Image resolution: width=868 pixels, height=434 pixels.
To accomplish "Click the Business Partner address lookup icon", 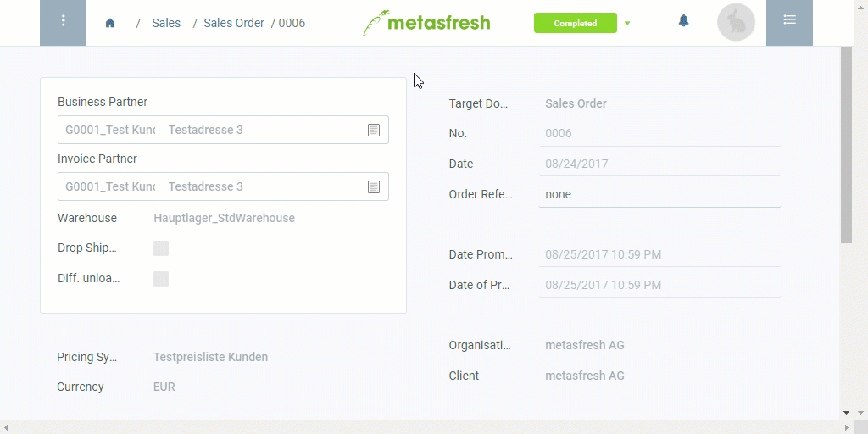I will pyautogui.click(x=374, y=130).
